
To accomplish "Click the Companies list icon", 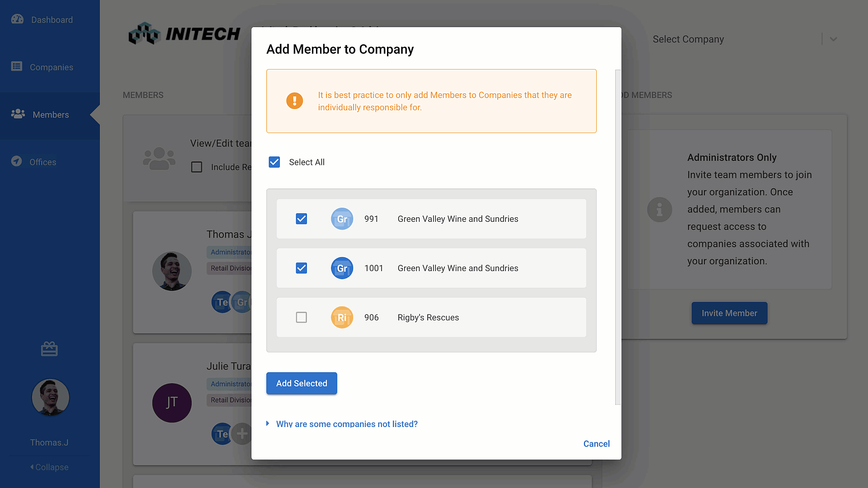I will (x=17, y=66).
